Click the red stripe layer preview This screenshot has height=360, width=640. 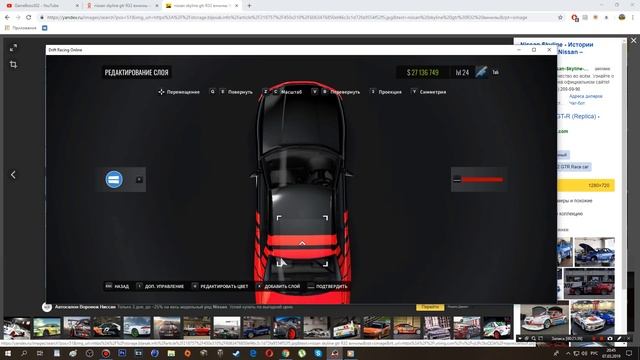(x=478, y=179)
